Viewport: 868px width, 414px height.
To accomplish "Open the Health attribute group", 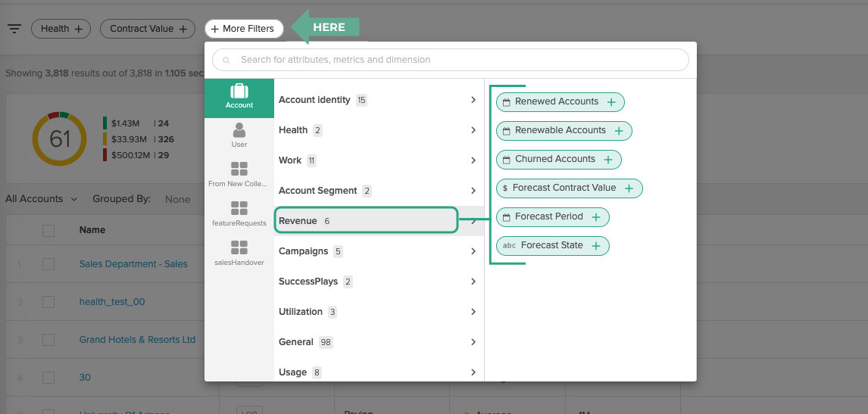I will coord(379,130).
